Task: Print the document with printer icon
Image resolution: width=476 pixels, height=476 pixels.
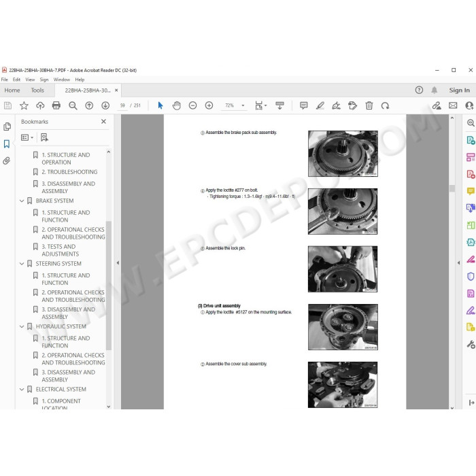Action: click(56, 105)
